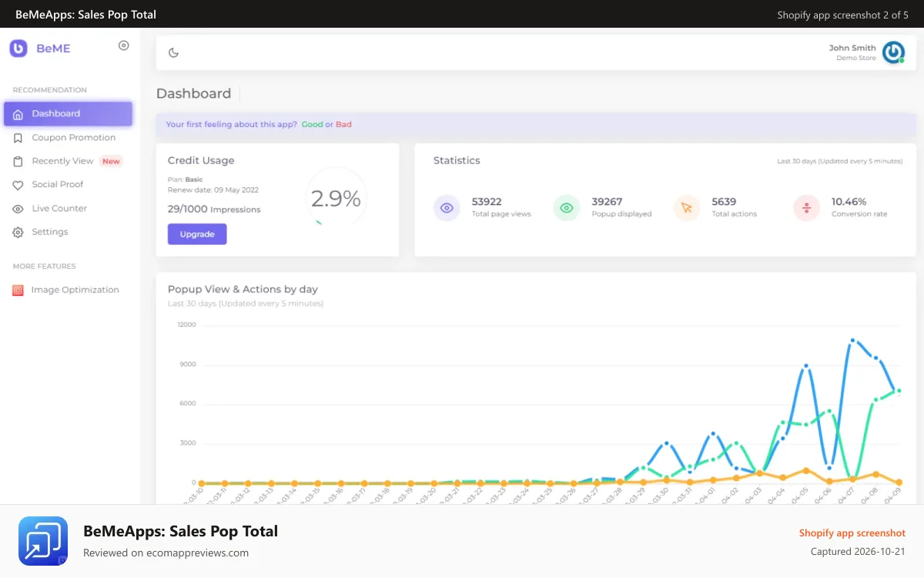Click the Credit Usage heading
The width and height of the screenshot is (924, 578).
[x=201, y=161]
